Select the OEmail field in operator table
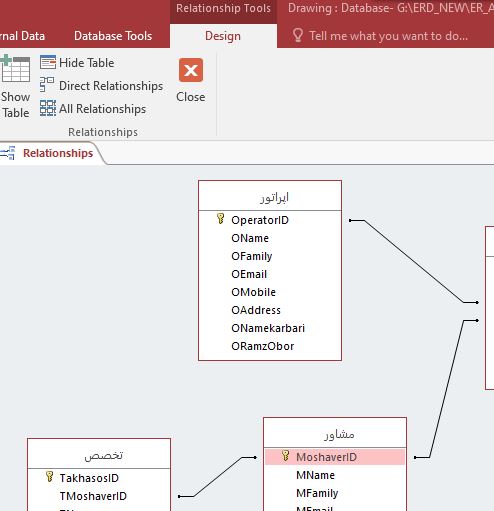494x511 pixels. pyautogui.click(x=249, y=274)
